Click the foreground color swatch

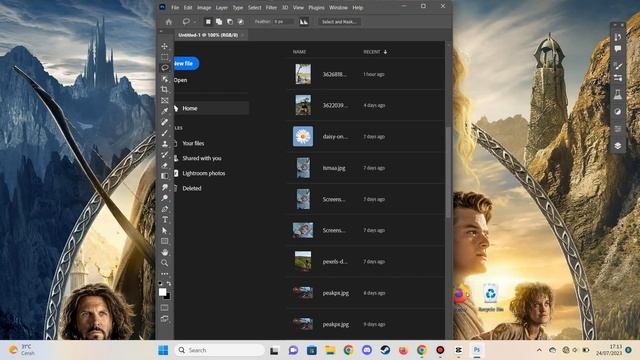coord(162,292)
